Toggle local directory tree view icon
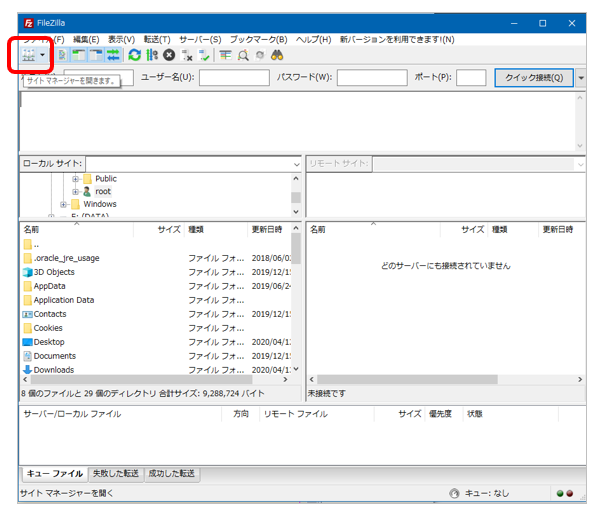 point(79,55)
